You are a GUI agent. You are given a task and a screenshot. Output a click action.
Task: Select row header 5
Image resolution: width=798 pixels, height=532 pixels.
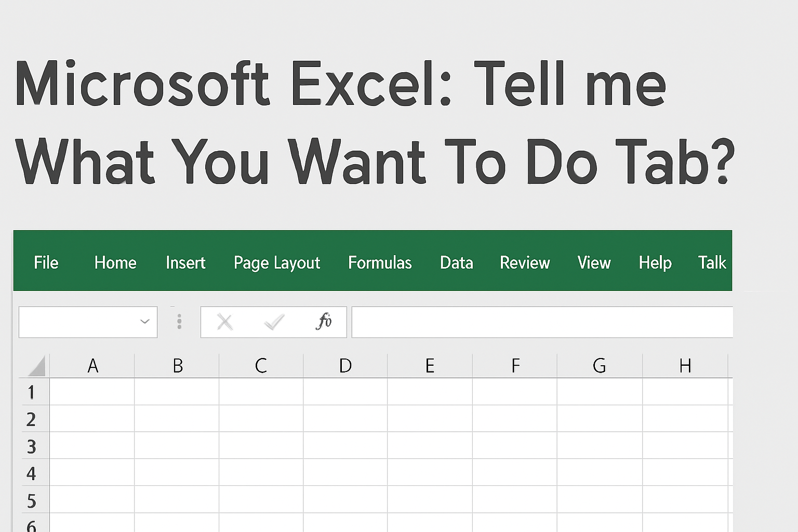coord(33,500)
